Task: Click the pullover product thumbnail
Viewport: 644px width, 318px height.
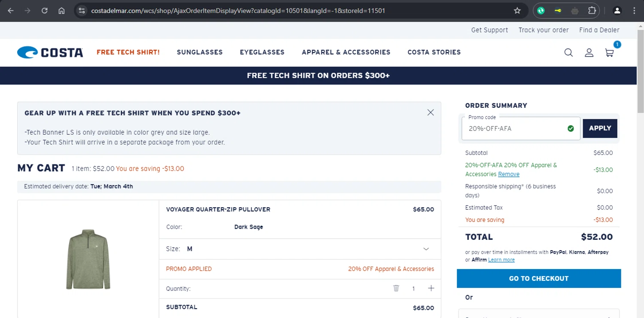Action: [x=88, y=259]
